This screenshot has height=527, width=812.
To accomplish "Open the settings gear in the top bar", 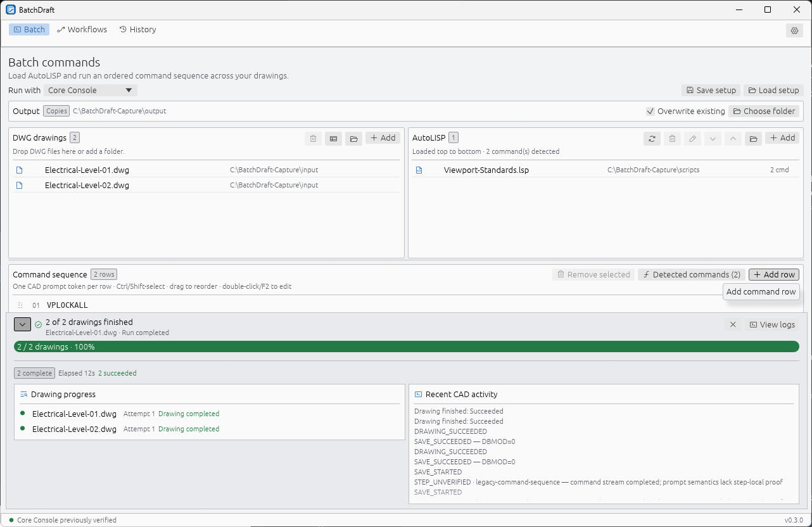I will 794,30.
